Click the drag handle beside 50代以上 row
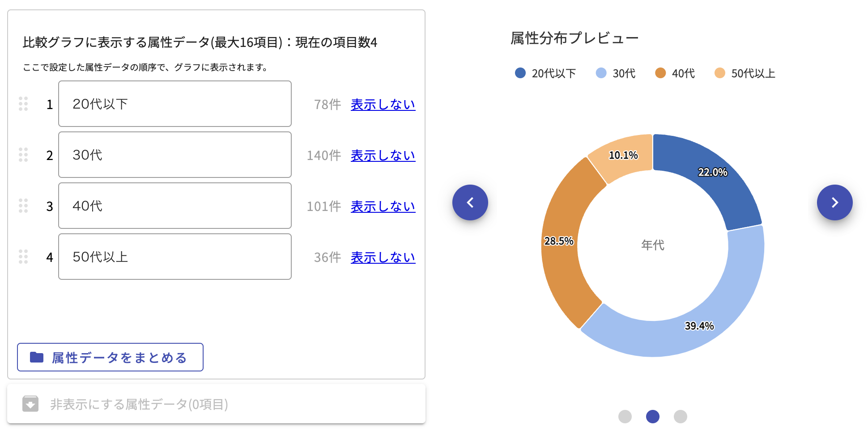 click(x=23, y=257)
